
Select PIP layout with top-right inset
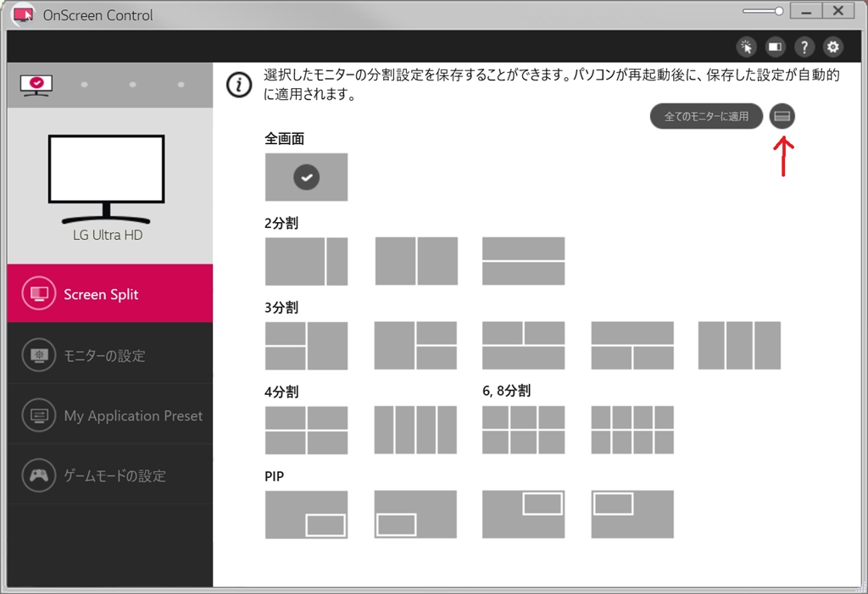pos(523,514)
